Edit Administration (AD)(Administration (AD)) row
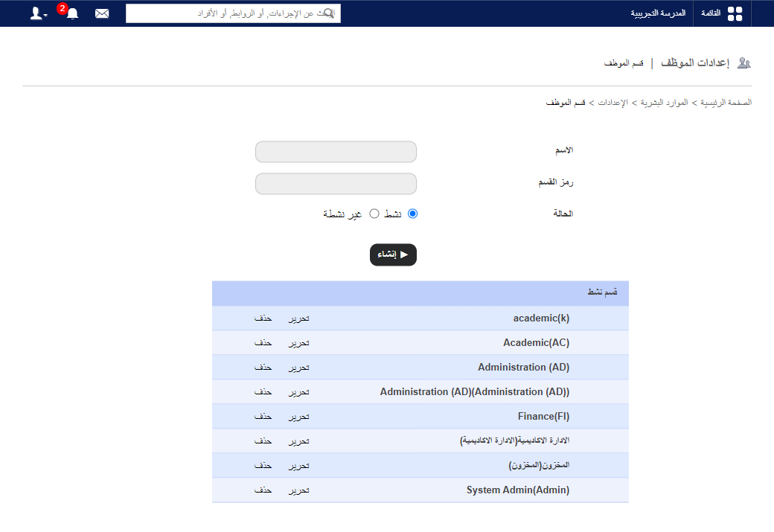 (x=298, y=392)
